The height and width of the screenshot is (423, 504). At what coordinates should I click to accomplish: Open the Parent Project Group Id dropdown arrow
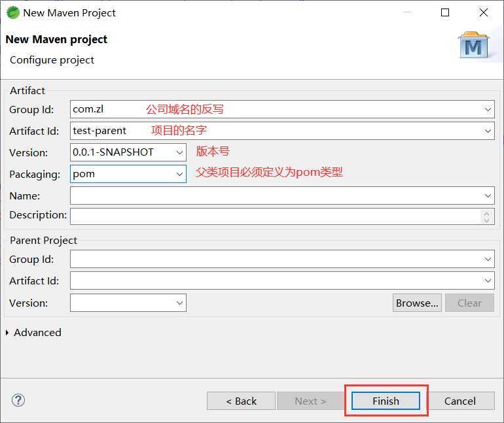(488, 259)
